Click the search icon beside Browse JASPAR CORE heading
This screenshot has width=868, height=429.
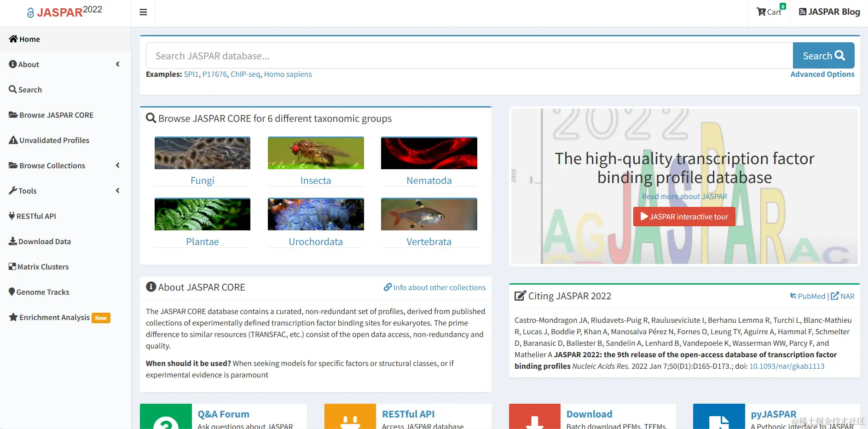tap(151, 118)
